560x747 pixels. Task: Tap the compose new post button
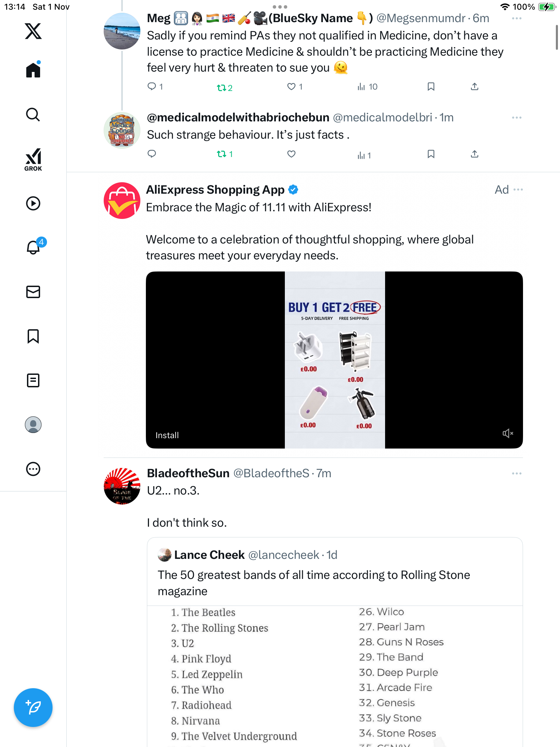[x=33, y=708]
